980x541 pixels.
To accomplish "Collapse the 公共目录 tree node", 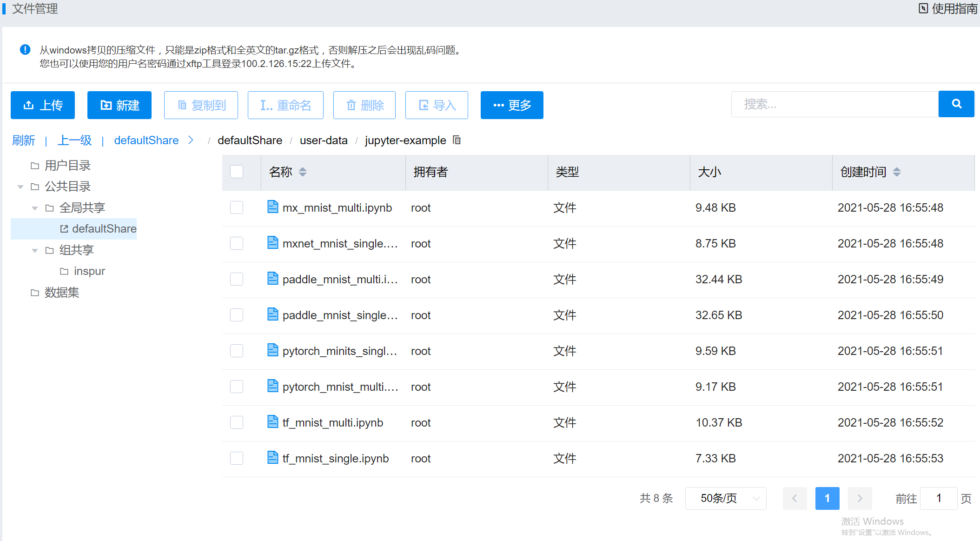I will point(20,187).
